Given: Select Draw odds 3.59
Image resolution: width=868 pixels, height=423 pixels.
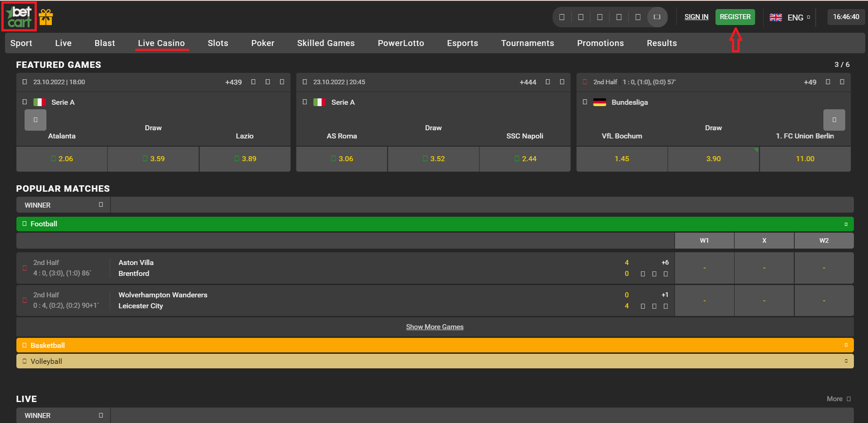Looking at the screenshot, I should point(153,159).
